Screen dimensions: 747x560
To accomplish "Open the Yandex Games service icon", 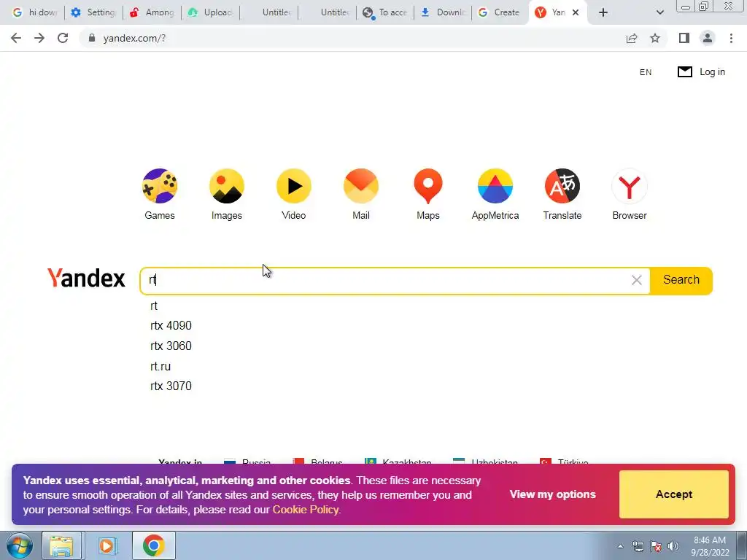I will pyautogui.click(x=160, y=186).
